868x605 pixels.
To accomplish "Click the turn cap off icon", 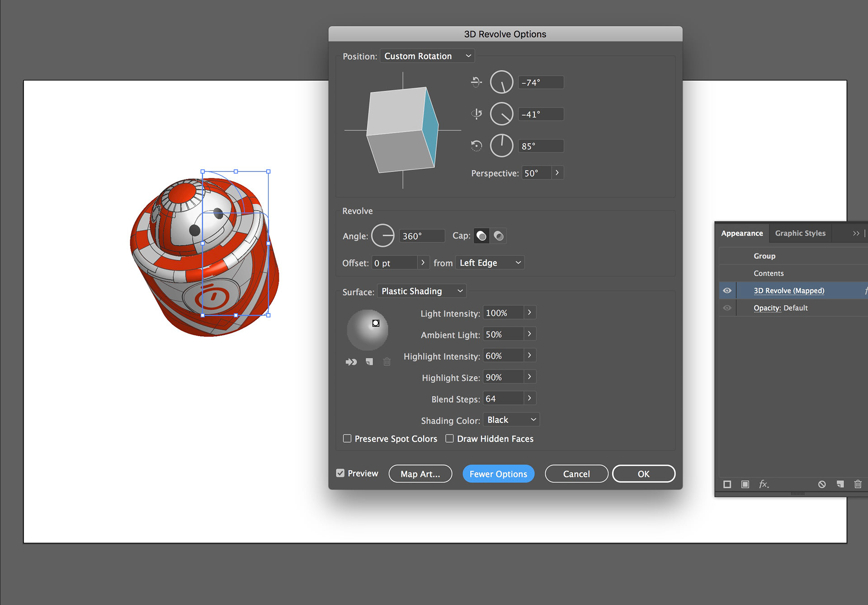I will click(499, 236).
